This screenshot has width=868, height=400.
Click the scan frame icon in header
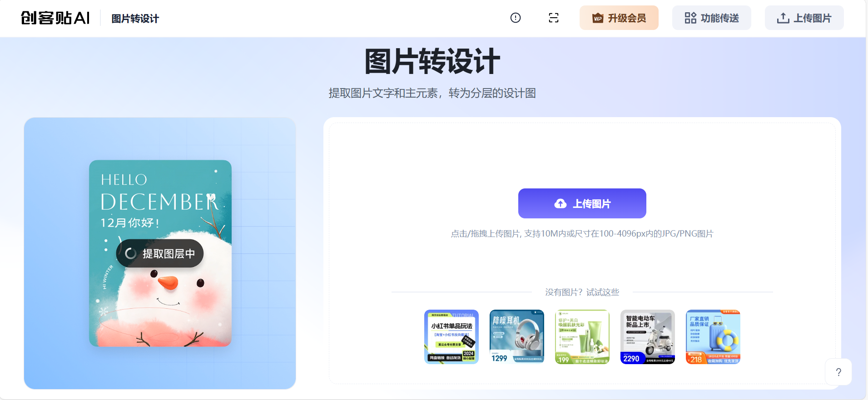[554, 18]
